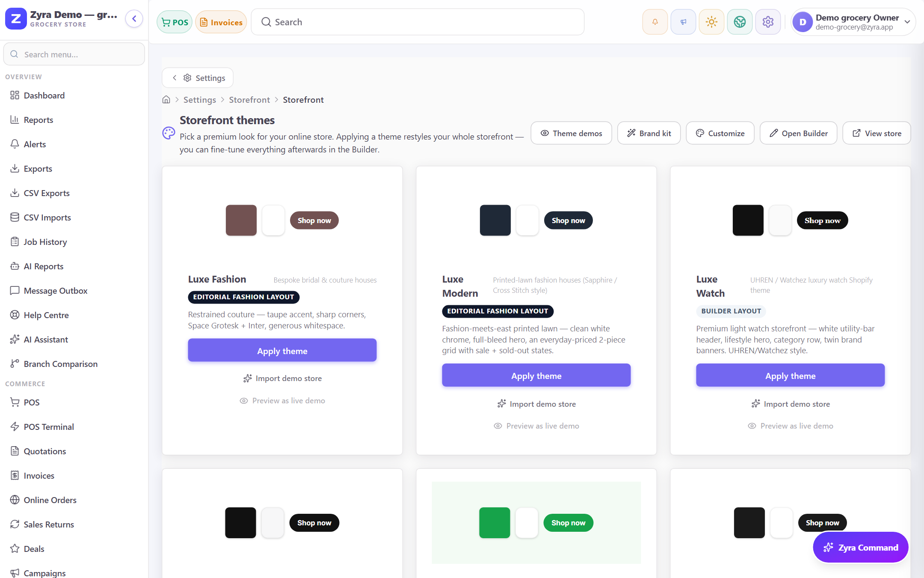Open Reports in sidebar

[74, 120]
